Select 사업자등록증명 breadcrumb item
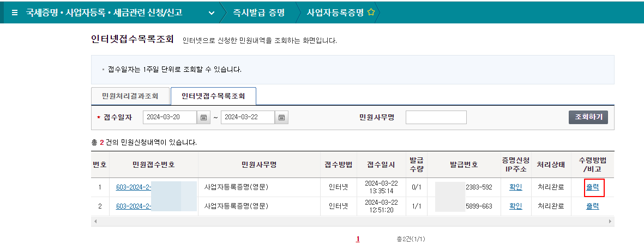The image size is (644, 251). pos(335,13)
